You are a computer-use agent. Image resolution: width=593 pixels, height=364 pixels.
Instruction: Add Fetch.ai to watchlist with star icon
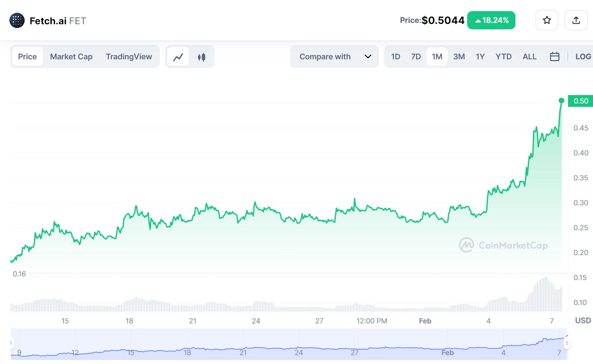[547, 20]
